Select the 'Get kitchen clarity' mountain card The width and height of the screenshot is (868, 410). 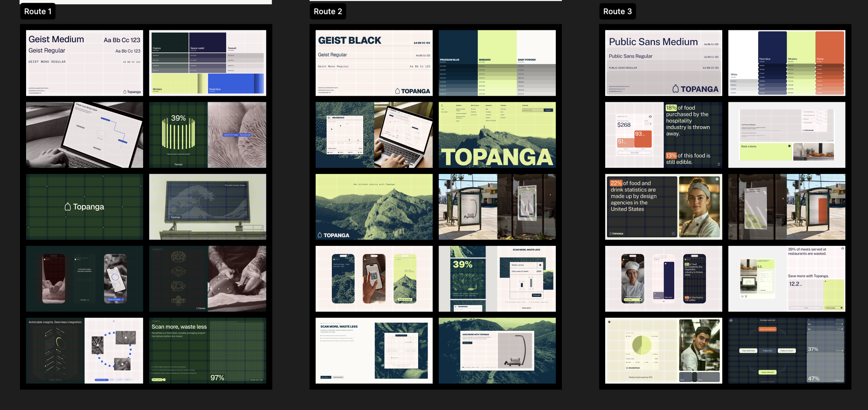(x=374, y=207)
